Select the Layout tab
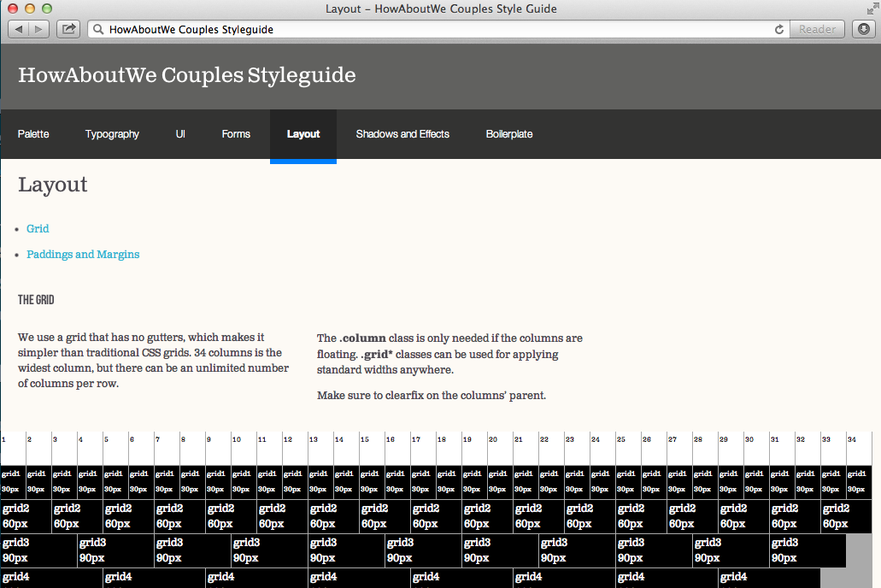Image resolution: width=881 pixels, height=588 pixels. pyautogui.click(x=303, y=134)
